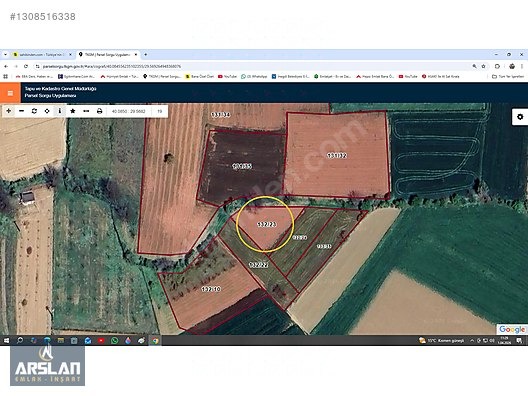Click the print map icon
Image resolution: width=528 pixels, height=396 pixels.
click(99, 111)
